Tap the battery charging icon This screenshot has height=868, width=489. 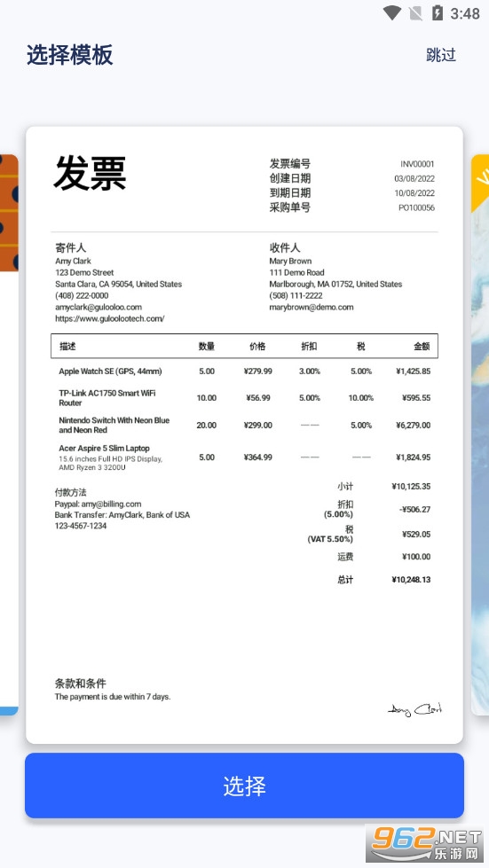pyautogui.click(x=437, y=12)
